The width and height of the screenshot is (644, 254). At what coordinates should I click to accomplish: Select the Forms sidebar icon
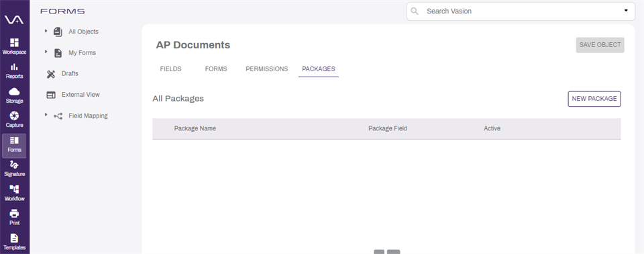[x=14, y=146]
